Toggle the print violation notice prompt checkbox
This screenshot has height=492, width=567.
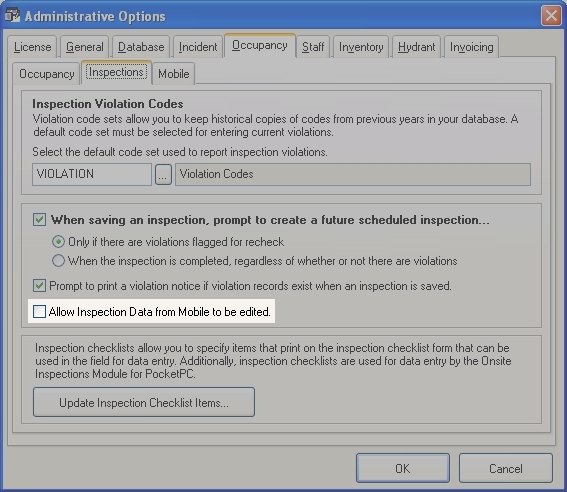(x=39, y=286)
